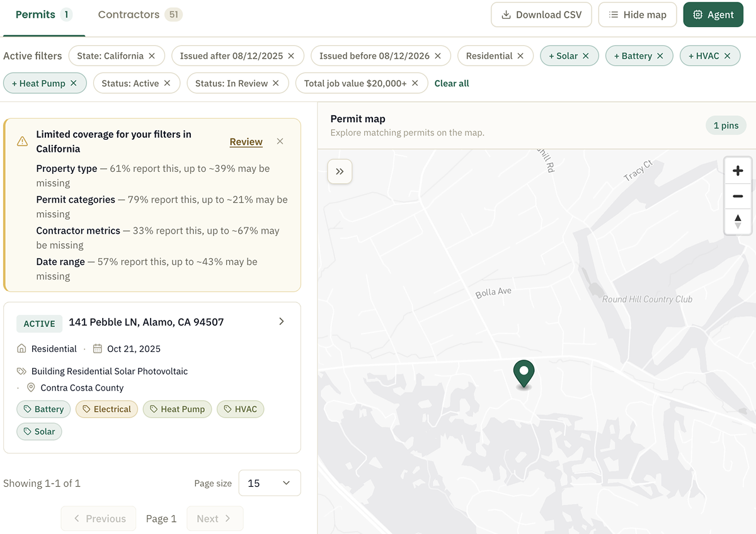Reset map bearing with compass button
Viewport: 756px width, 534px height.
click(x=738, y=221)
